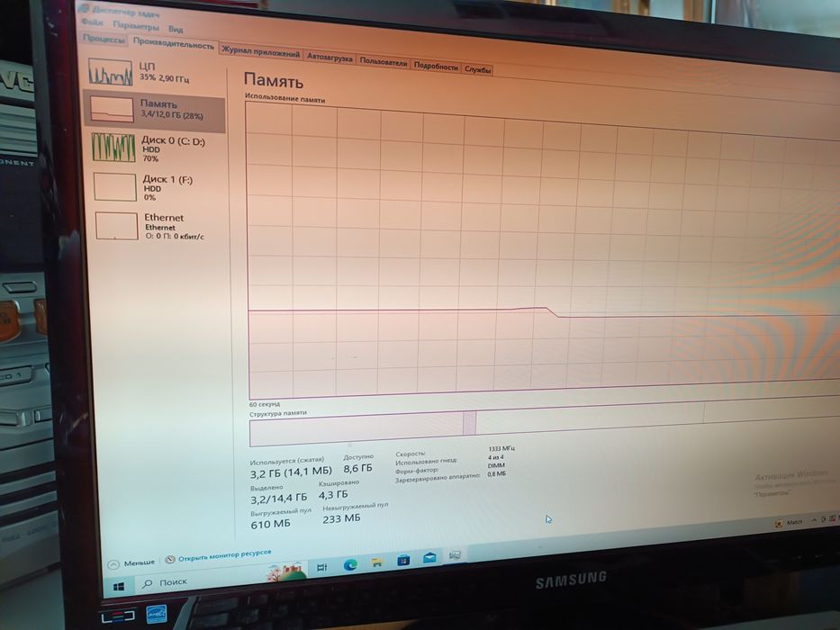Select the Память mini graph thumbnail

pyautogui.click(x=112, y=110)
